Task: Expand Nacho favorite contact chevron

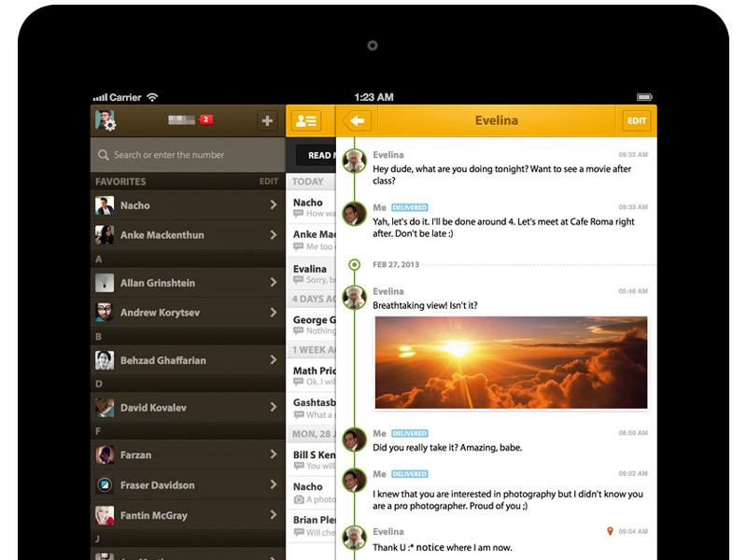Action: pos(274,204)
